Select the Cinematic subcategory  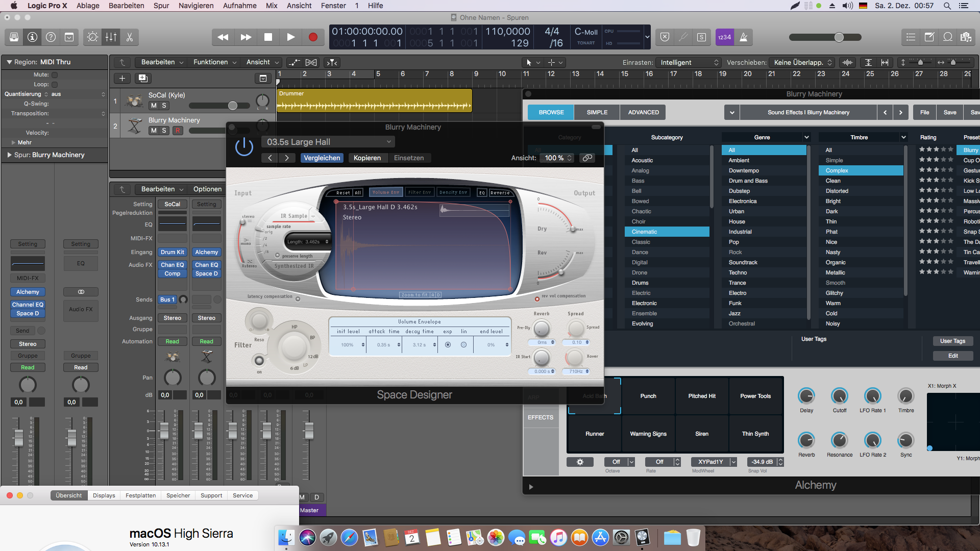tap(666, 232)
